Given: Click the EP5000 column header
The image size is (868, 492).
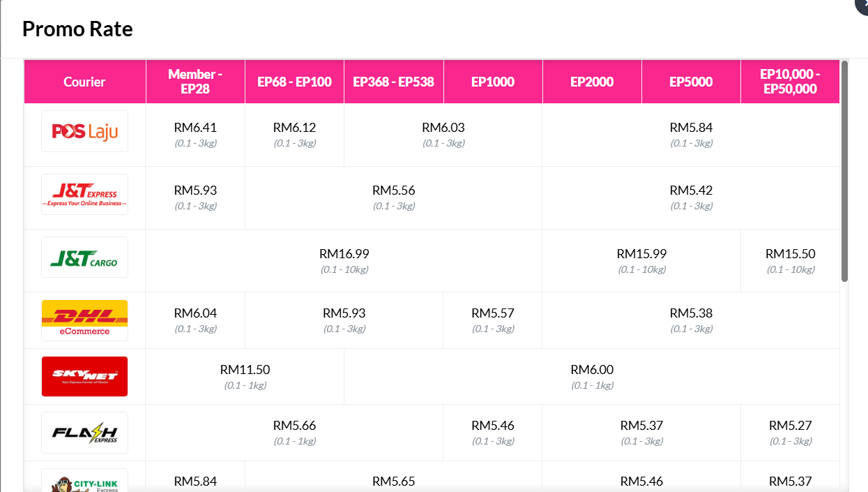Looking at the screenshot, I should [691, 82].
